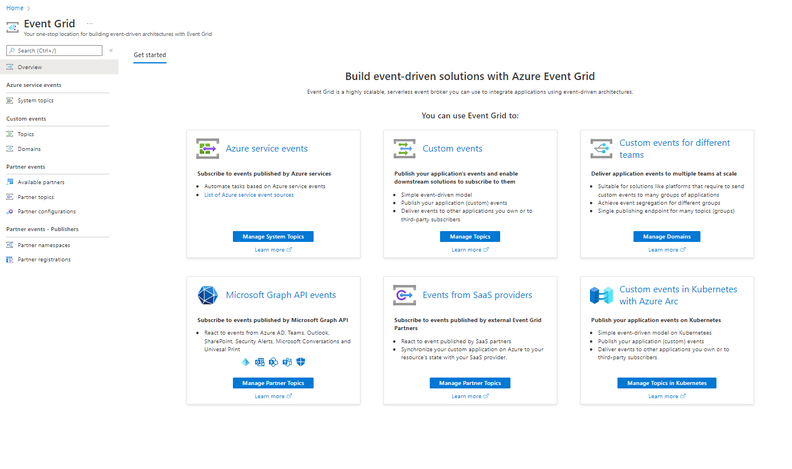This screenshot has width=792, height=469.
Task: Click the Teams service icon in the Graph card
Action: click(287, 362)
